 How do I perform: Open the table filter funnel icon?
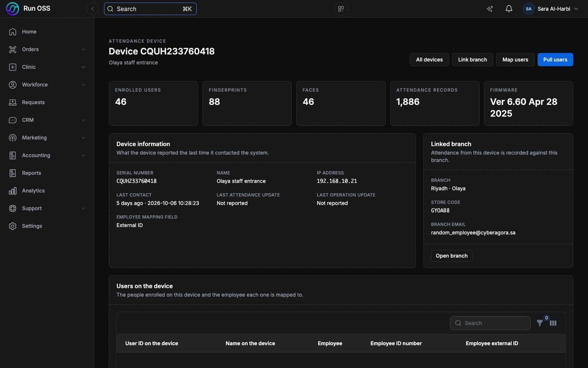pos(540,323)
